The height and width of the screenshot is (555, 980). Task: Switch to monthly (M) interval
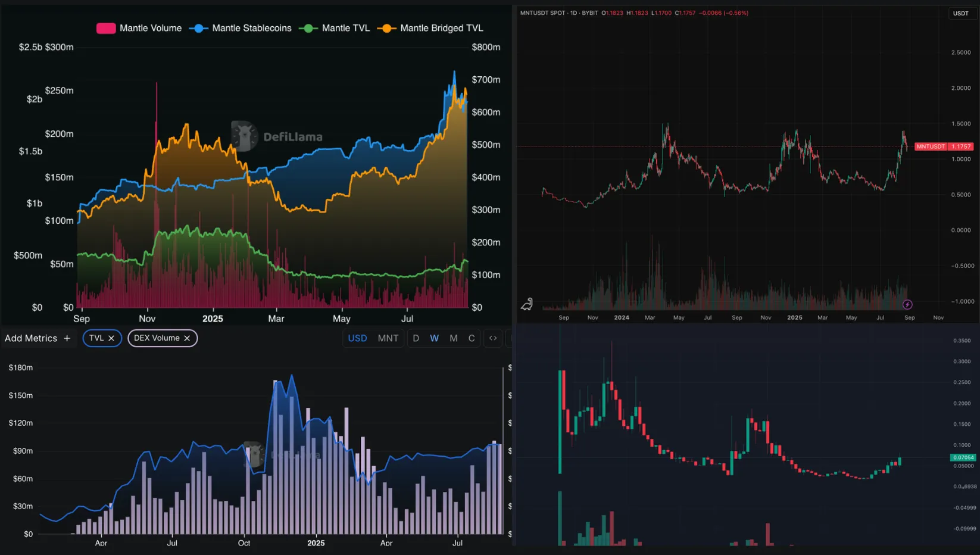coord(453,338)
